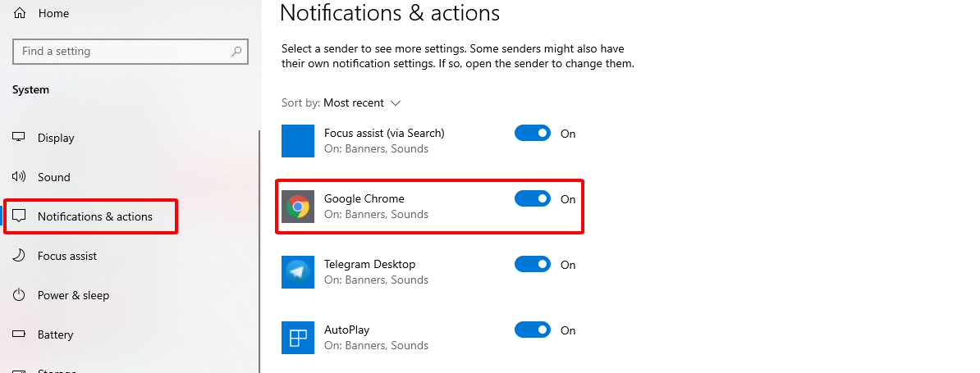Viewport: 980px width, 373px height.
Task: Click the Focus assist moon icon
Action: (x=20, y=256)
